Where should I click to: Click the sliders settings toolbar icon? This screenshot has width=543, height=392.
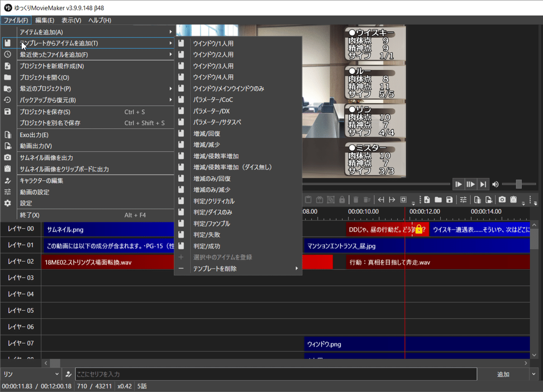(x=463, y=200)
